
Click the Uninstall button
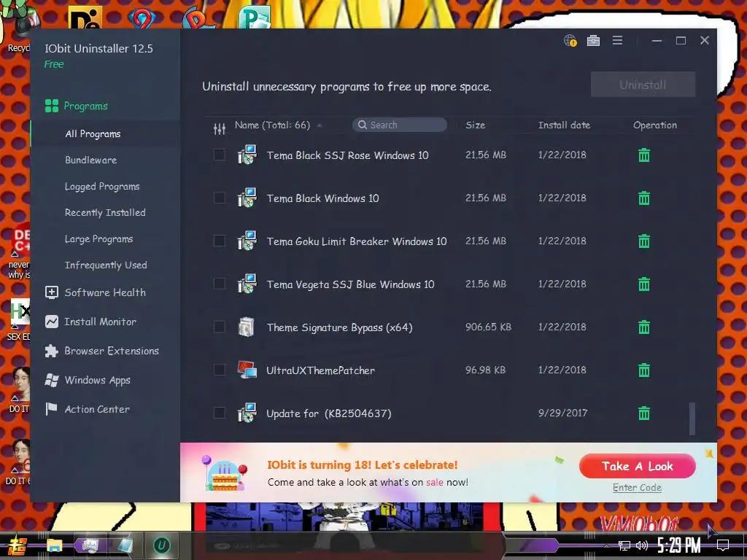click(x=643, y=85)
